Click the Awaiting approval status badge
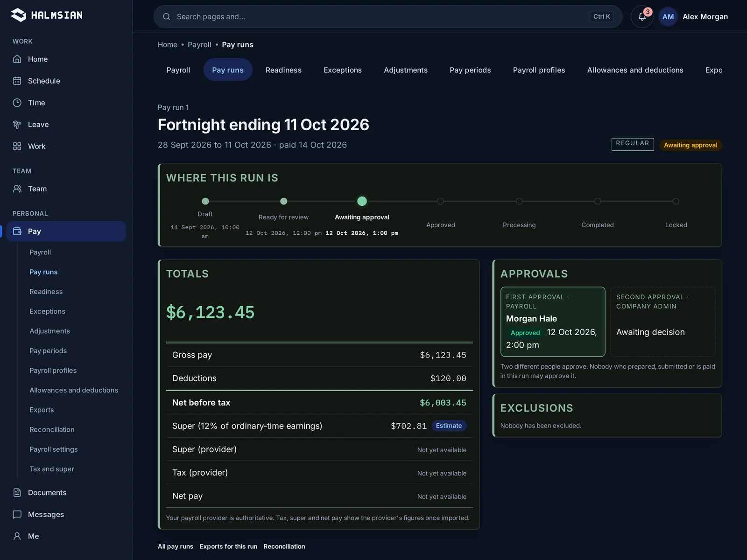 click(x=691, y=145)
